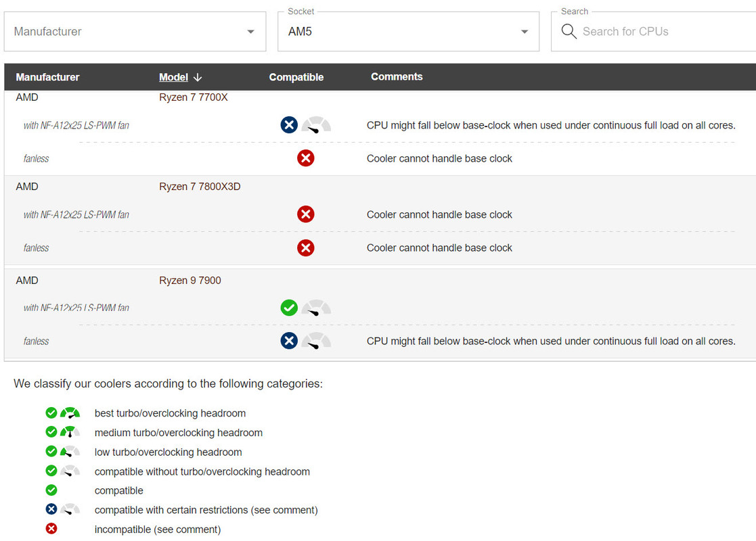Select the Ryzen 9 7900 model name
Image resolution: width=756 pixels, height=541 pixels.
(x=190, y=281)
